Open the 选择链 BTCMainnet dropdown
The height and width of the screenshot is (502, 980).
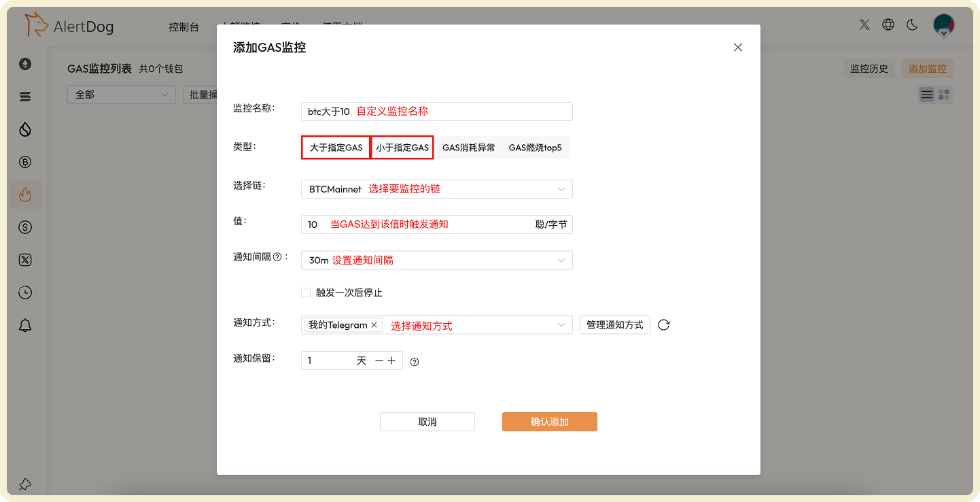pos(437,189)
